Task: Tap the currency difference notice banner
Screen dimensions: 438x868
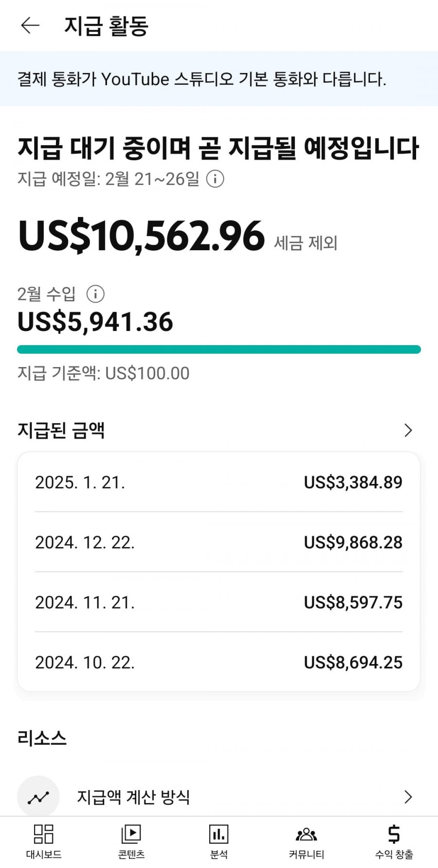Action: coord(219,79)
